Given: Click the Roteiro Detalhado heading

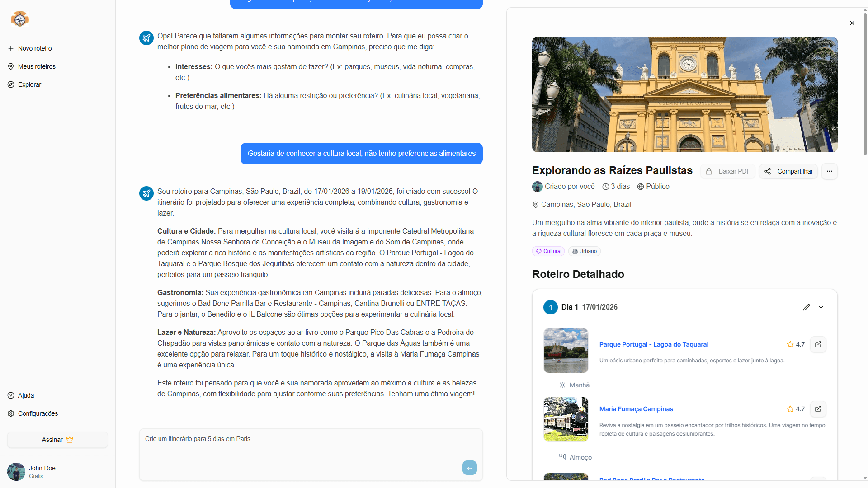Looking at the screenshot, I should (578, 274).
